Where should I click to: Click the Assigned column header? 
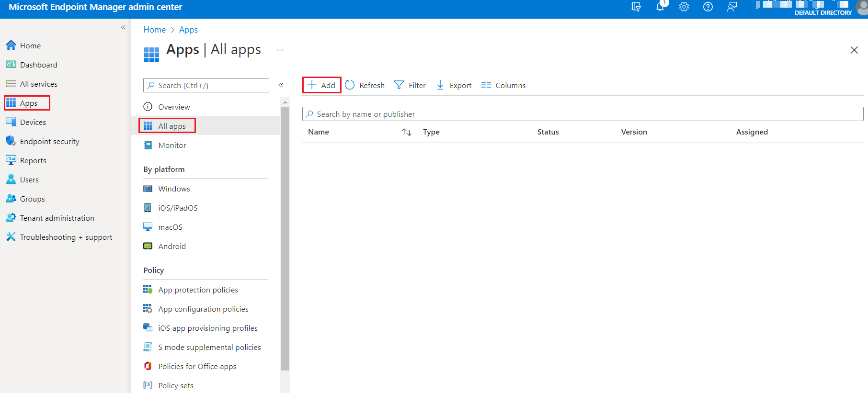click(x=752, y=132)
